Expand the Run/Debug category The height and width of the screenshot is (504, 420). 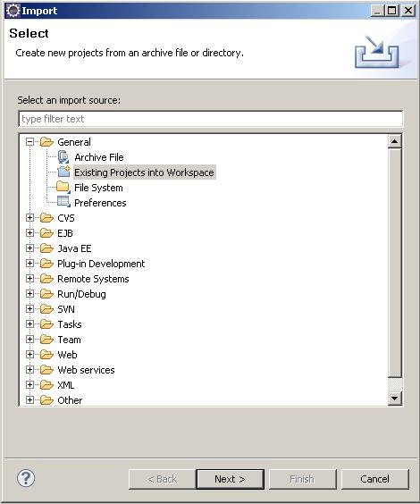point(29,293)
